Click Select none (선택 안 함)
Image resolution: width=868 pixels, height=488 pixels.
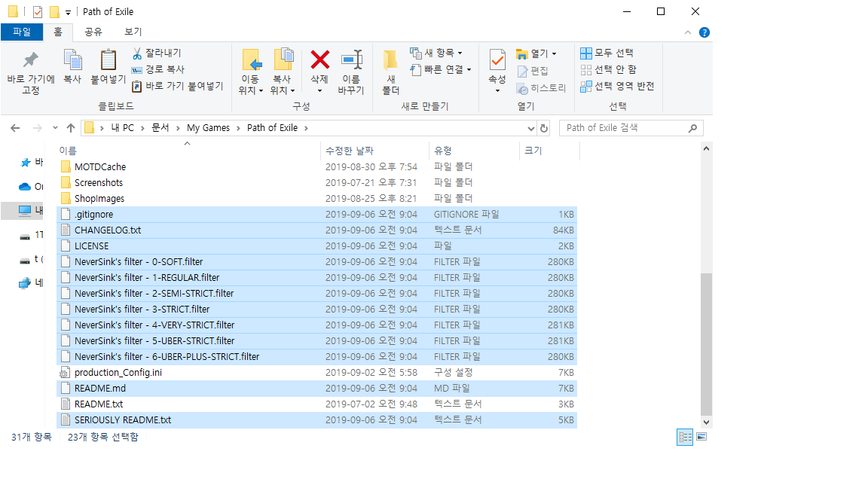coord(608,70)
